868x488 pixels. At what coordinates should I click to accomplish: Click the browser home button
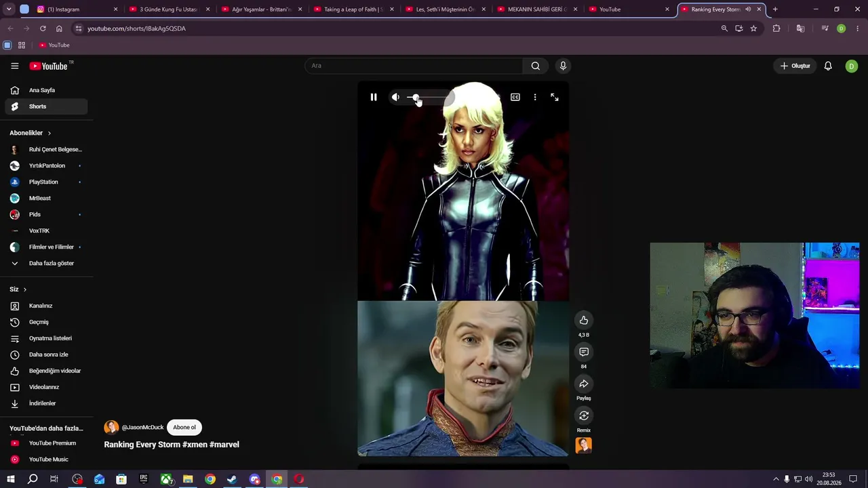tap(59, 28)
